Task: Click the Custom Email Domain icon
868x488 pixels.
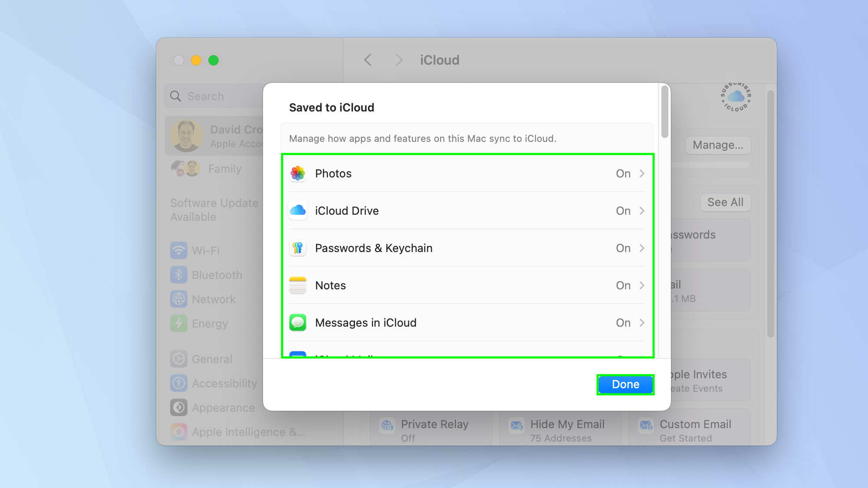Action: pos(646,426)
